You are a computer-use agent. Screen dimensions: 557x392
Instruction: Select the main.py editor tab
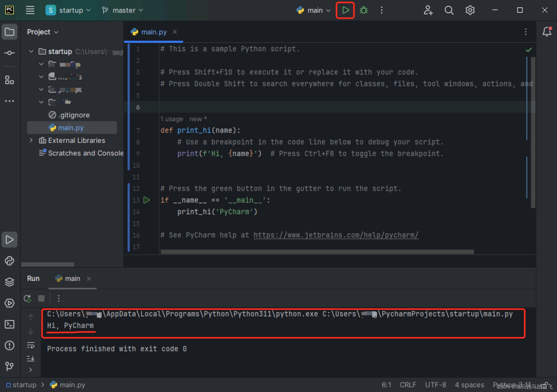(154, 32)
